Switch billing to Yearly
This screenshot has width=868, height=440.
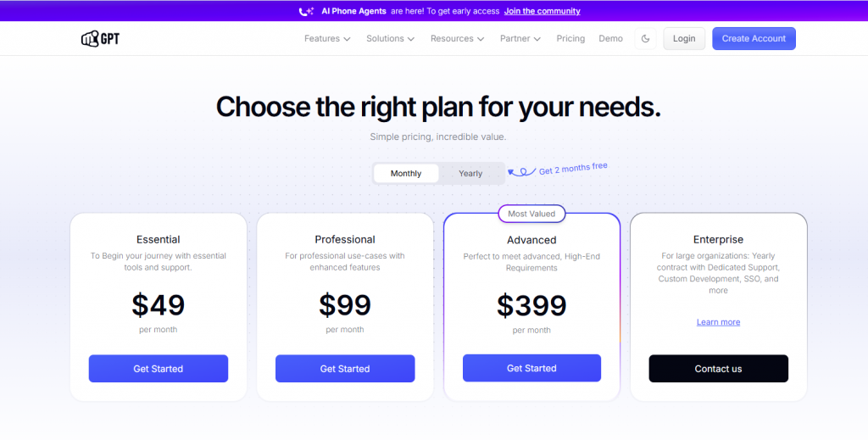pyautogui.click(x=470, y=173)
